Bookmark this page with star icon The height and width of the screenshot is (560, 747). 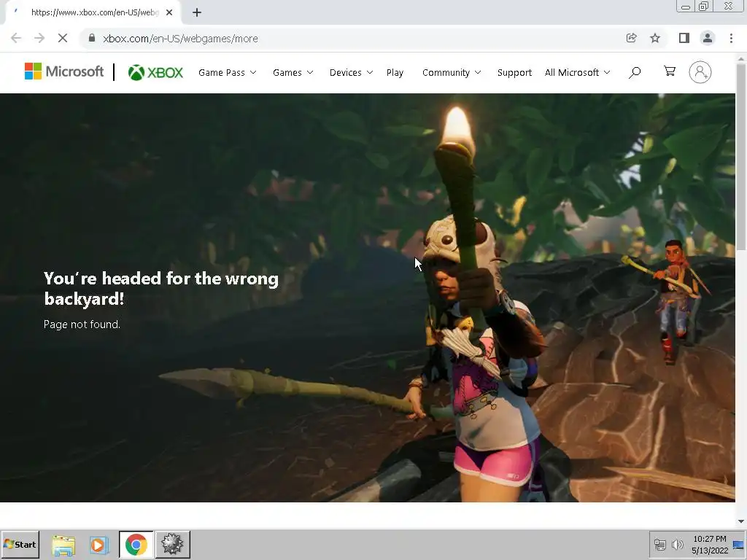point(655,38)
